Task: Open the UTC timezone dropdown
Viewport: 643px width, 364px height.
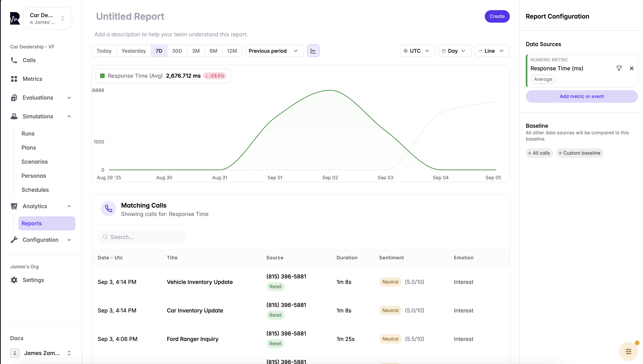Action: pyautogui.click(x=417, y=51)
